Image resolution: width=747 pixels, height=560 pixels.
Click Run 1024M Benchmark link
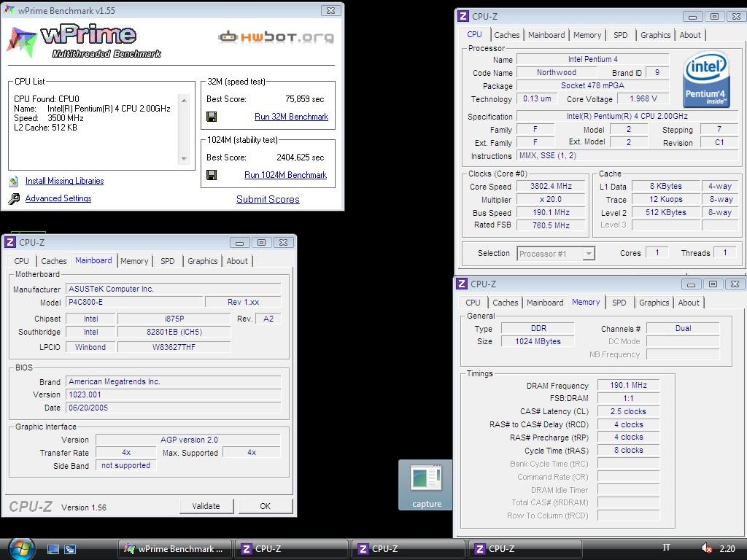pos(285,175)
